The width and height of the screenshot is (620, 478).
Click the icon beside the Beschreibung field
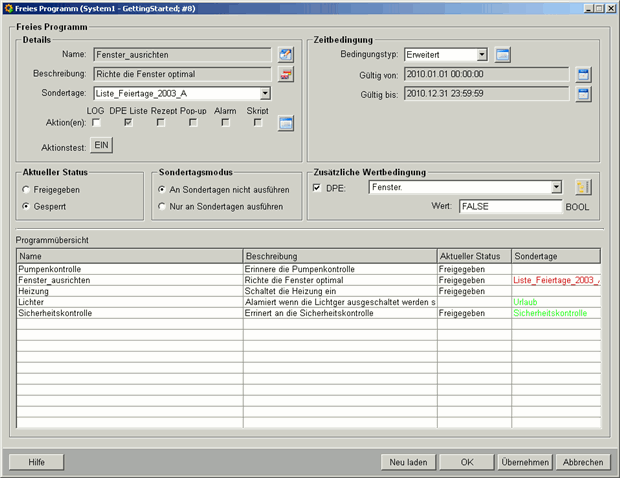(285, 74)
